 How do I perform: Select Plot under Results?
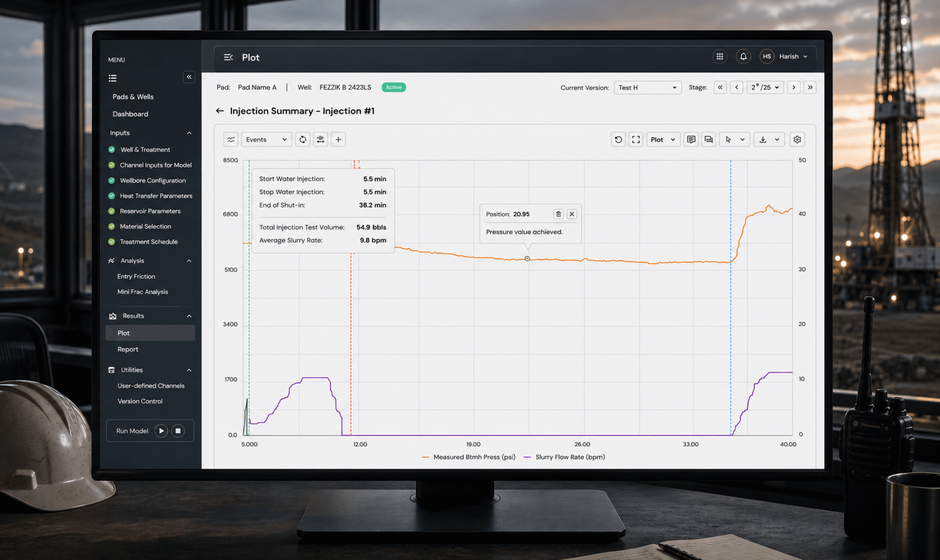point(150,333)
